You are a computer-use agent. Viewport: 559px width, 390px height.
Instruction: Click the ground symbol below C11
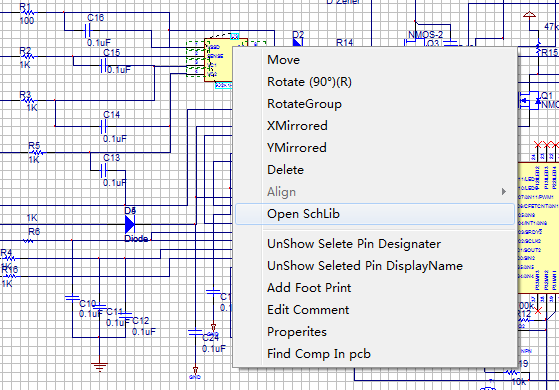click(99, 366)
